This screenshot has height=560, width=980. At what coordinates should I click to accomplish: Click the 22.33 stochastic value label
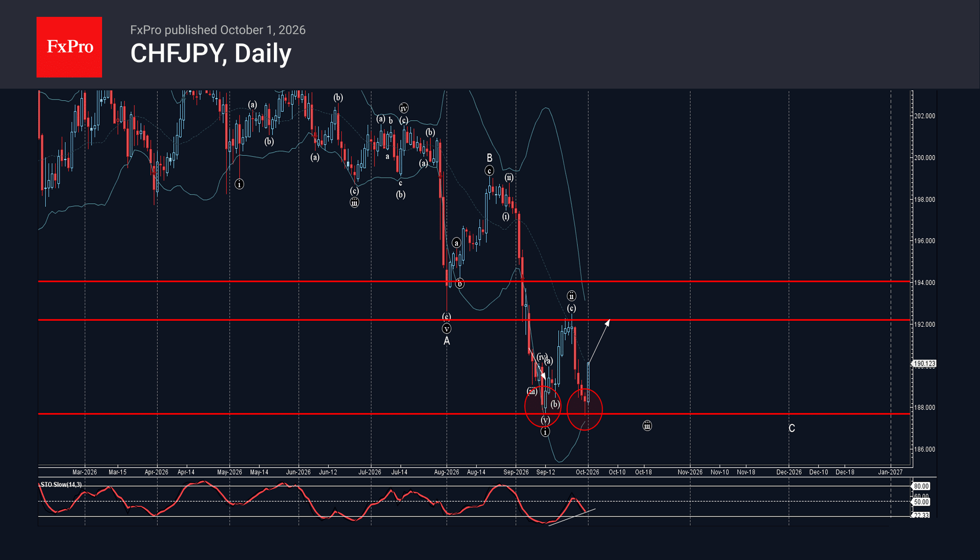(921, 515)
